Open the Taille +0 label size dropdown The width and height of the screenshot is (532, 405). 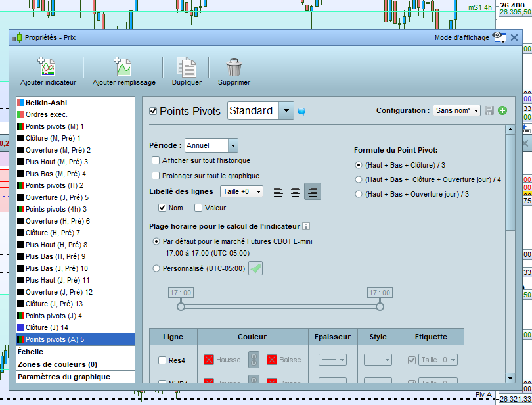tap(241, 191)
